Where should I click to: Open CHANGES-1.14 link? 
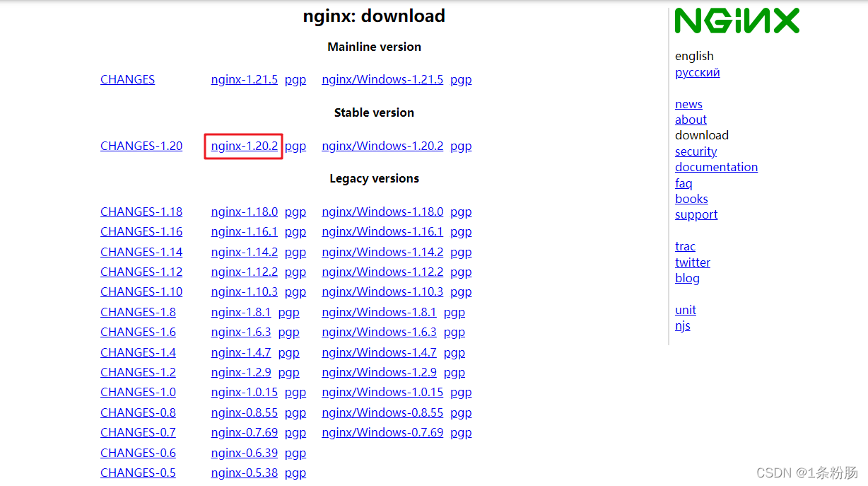[141, 253]
